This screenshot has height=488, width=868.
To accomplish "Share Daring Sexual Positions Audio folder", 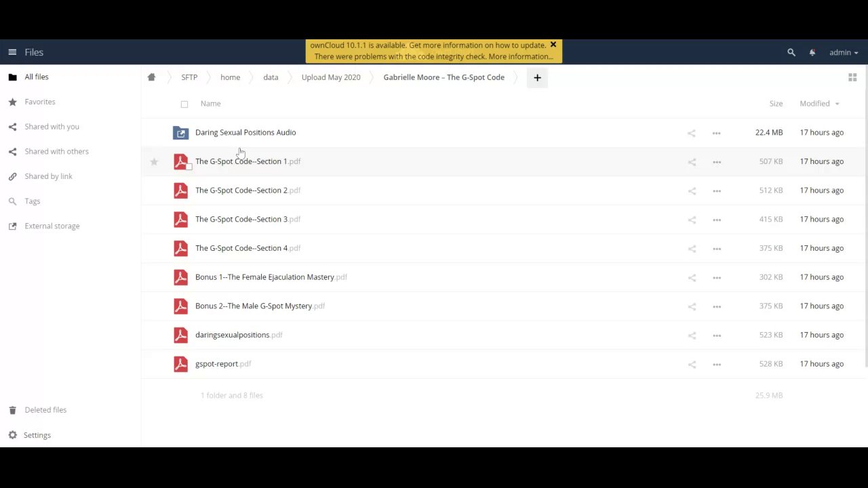I will (x=692, y=133).
